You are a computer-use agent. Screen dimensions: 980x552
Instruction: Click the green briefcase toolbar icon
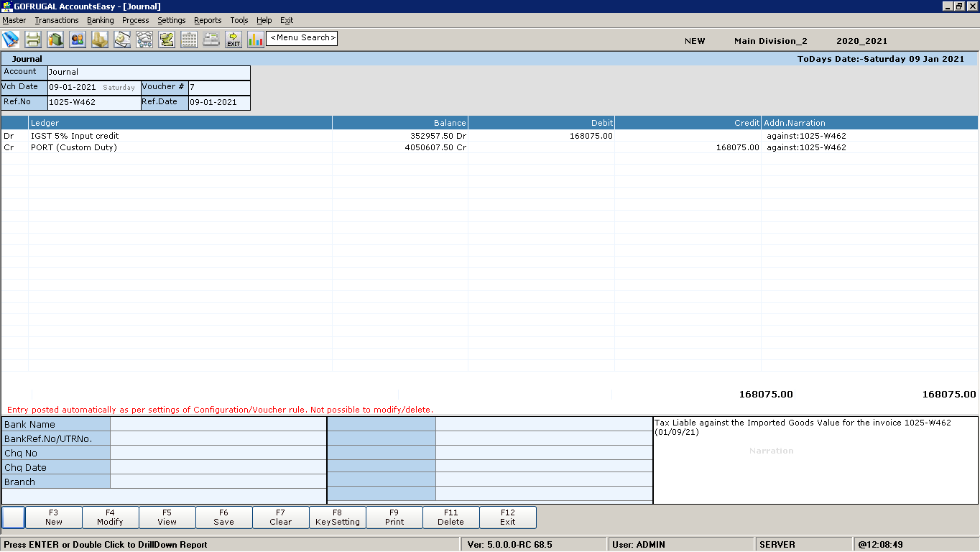click(x=55, y=39)
